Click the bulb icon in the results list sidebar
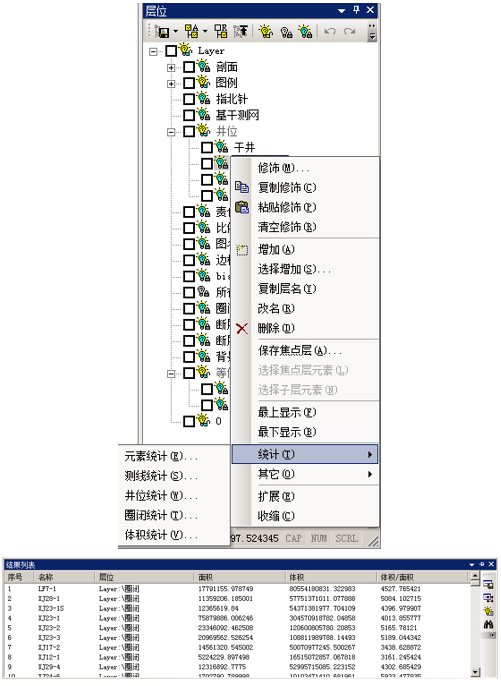 point(488,611)
